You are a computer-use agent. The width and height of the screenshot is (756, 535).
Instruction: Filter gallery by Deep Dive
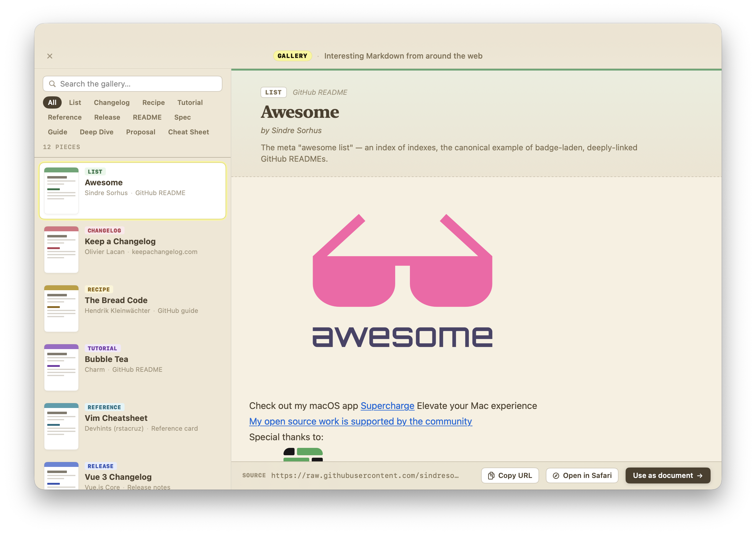97,132
